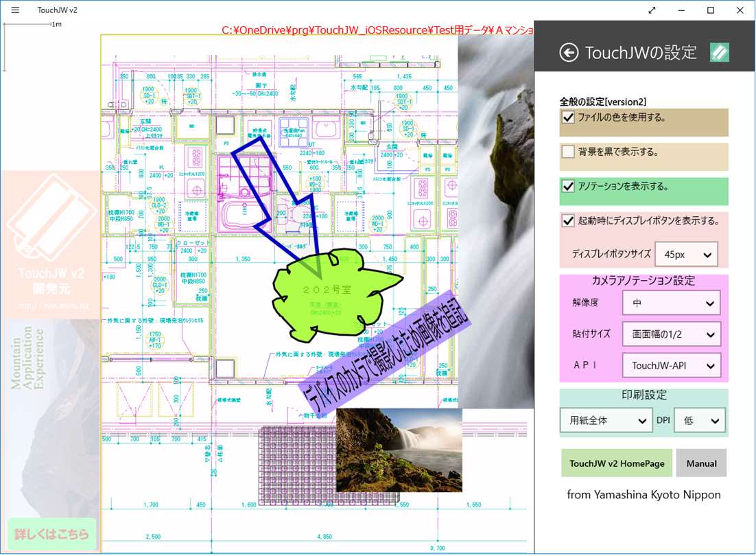The image size is (756, 556).
Task: Click the TouchJW v2 HomePage button
Action: pos(617,463)
